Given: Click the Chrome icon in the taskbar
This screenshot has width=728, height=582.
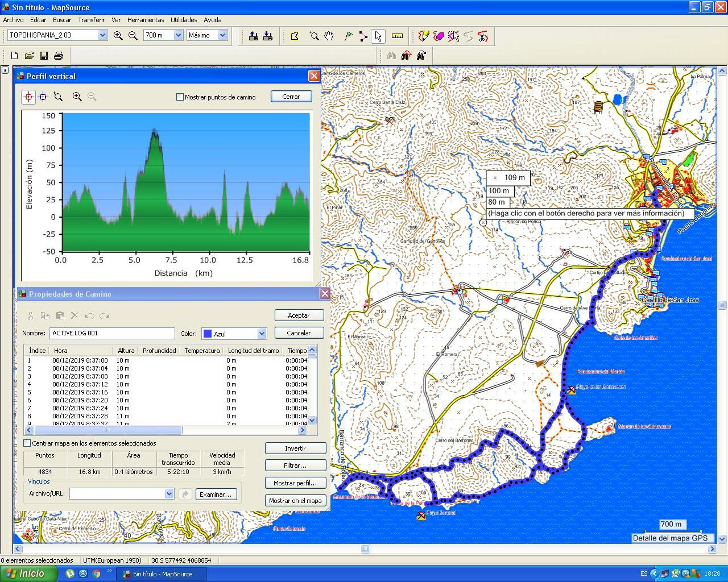Looking at the screenshot, I should pyautogui.click(x=97, y=574).
